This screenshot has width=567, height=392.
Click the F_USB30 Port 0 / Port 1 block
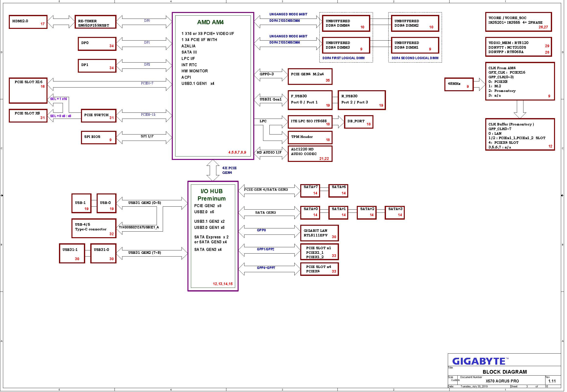(310, 100)
